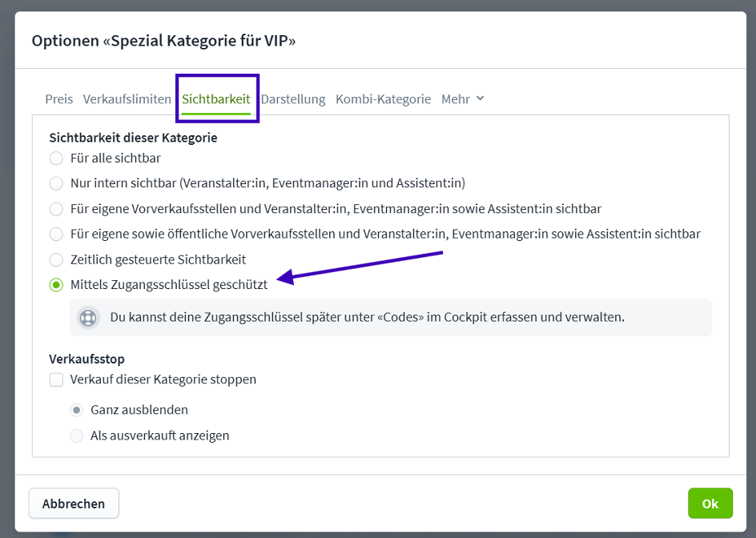Switch to the Preis tab
Screen dimensions: 756x538
click(x=58, y=99)
